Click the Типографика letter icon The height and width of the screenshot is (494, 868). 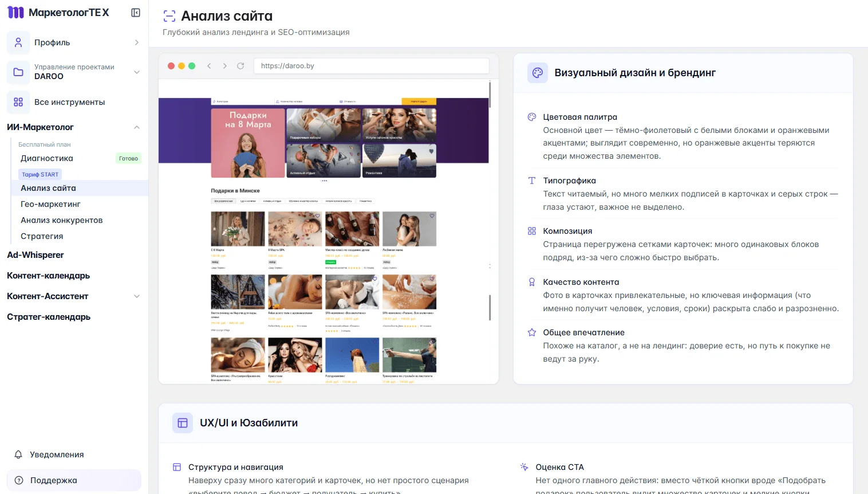pyautogui.click(x=531, y=180)
